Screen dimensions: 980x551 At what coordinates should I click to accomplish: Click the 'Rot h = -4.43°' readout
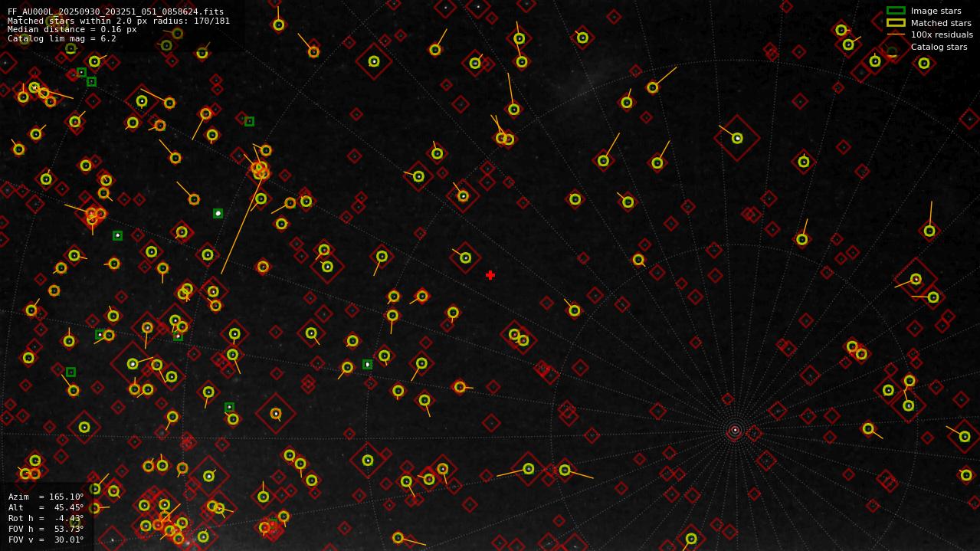click(46, 518)
